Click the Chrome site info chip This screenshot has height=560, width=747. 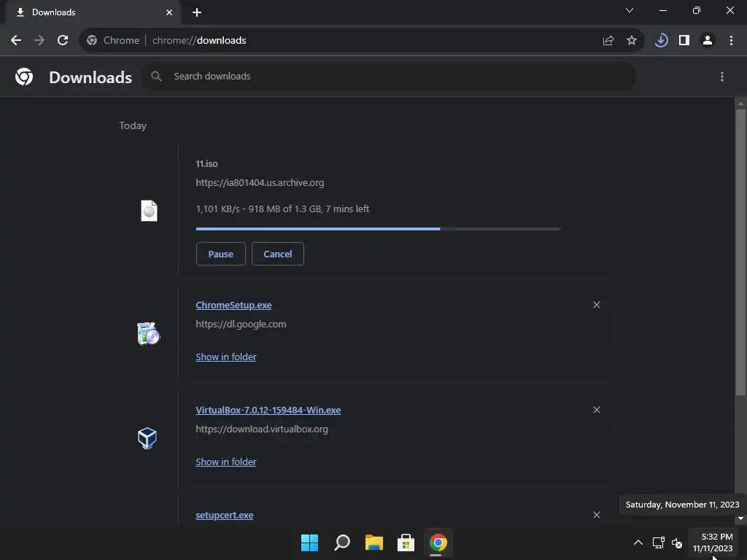pos(113,41)
